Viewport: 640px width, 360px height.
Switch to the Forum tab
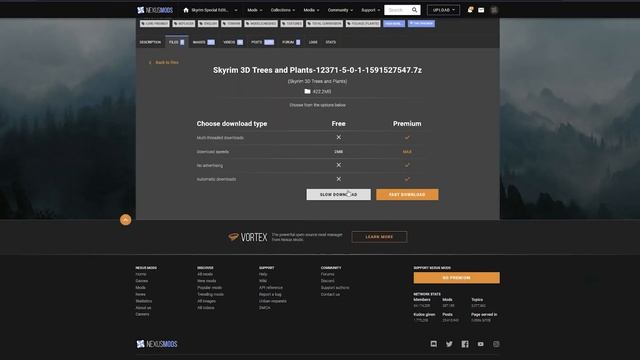[x=291, y=42]
